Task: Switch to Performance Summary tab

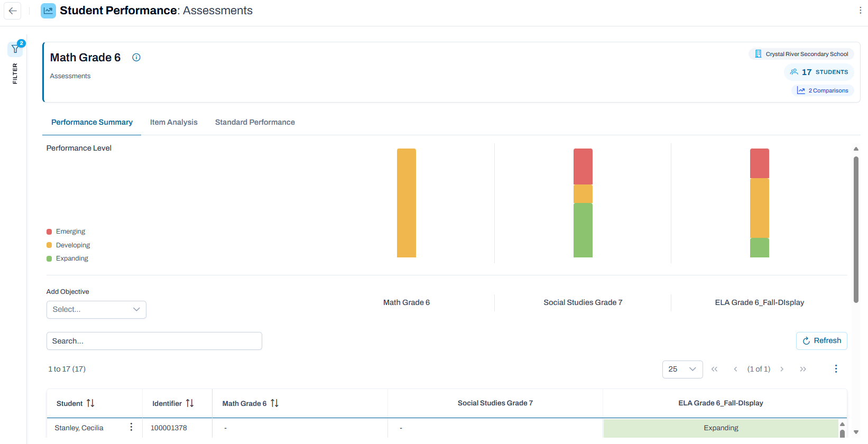Action: pyautogui.click(x=92, y=122)
